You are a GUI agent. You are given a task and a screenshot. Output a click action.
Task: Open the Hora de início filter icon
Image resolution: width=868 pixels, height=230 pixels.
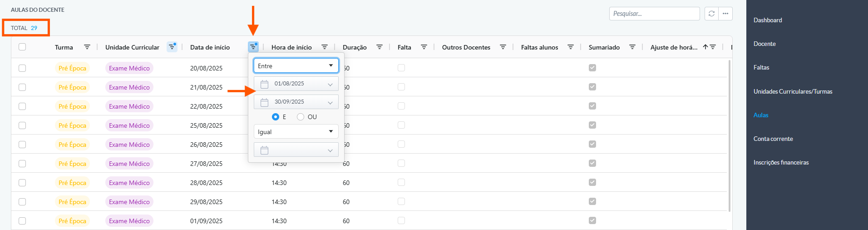point(325,47)
